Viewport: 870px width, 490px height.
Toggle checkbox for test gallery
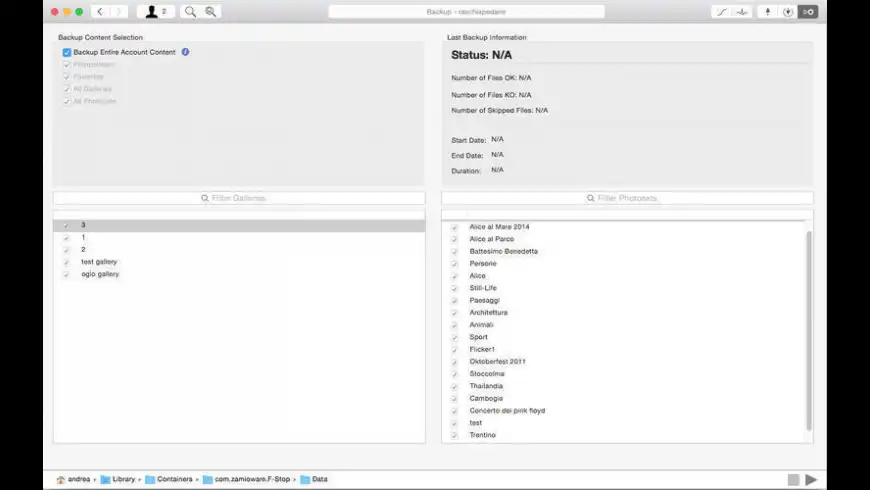[x=66, y=262]
